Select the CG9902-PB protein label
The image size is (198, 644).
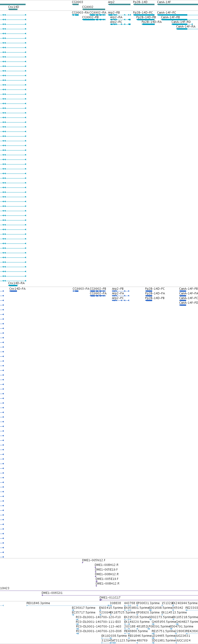point(98,289)
